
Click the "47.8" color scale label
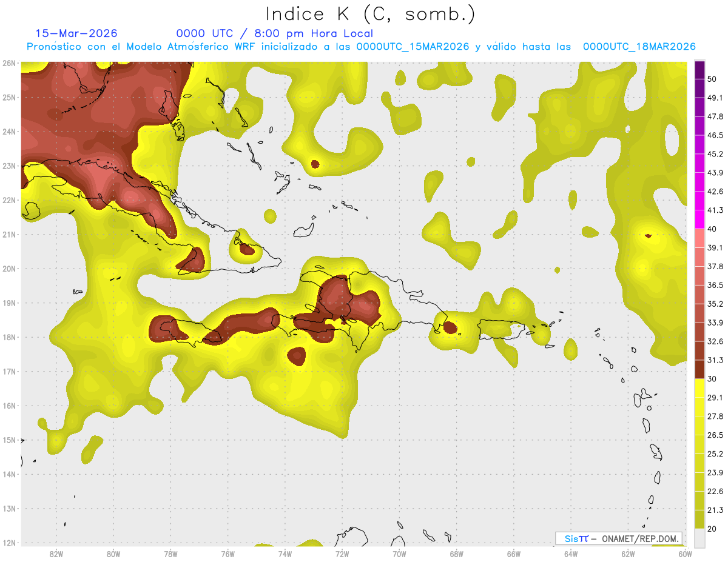point(715,116)
